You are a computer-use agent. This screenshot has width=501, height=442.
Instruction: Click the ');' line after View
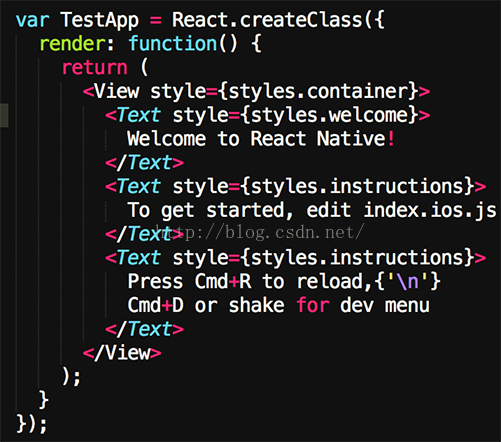coord(71,377)
